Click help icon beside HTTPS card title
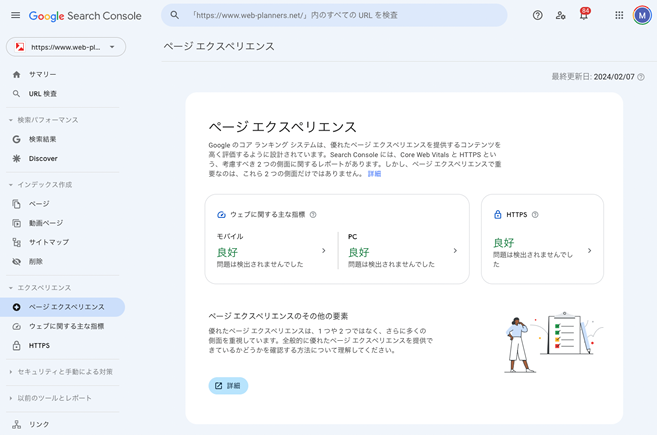This screenshot has height=435, width=657. [x=535, y=215]
